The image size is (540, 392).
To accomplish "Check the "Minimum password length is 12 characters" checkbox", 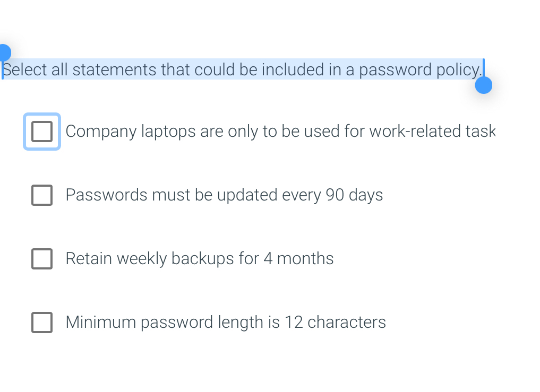I will click(x=42, y=323).
